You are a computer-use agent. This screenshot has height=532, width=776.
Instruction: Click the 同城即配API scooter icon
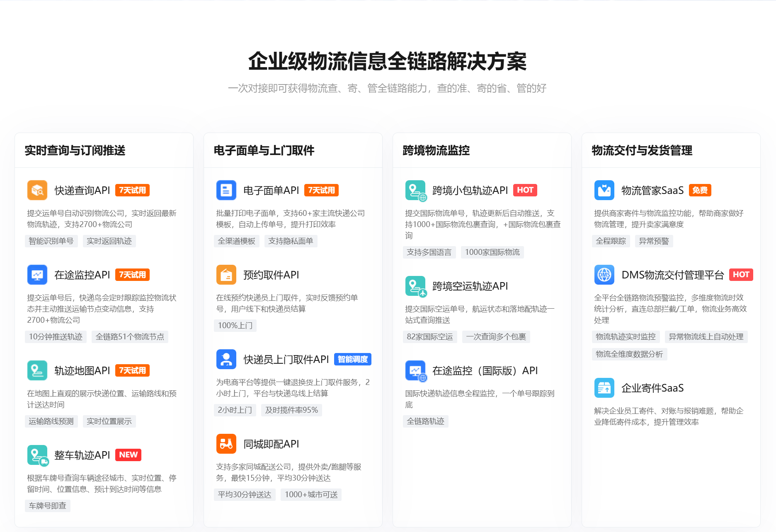click(x=226, y=444)
